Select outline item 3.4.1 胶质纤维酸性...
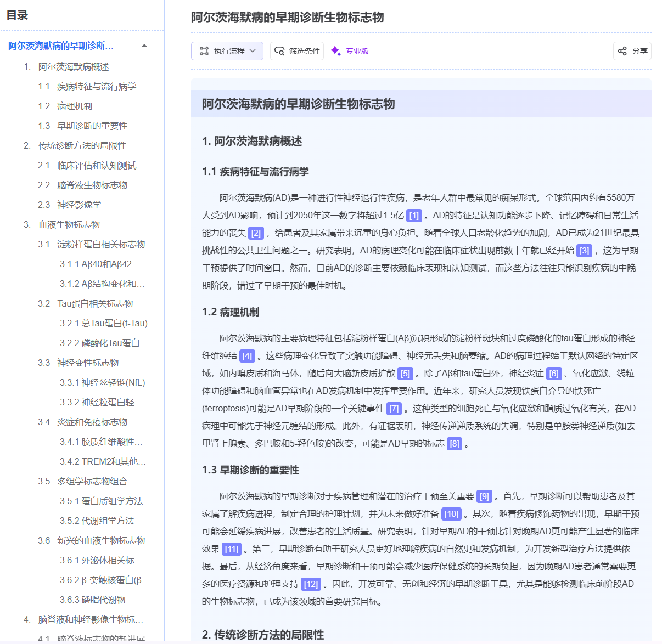The width and height of the screenshot is (662, 644). pos(102,442)
